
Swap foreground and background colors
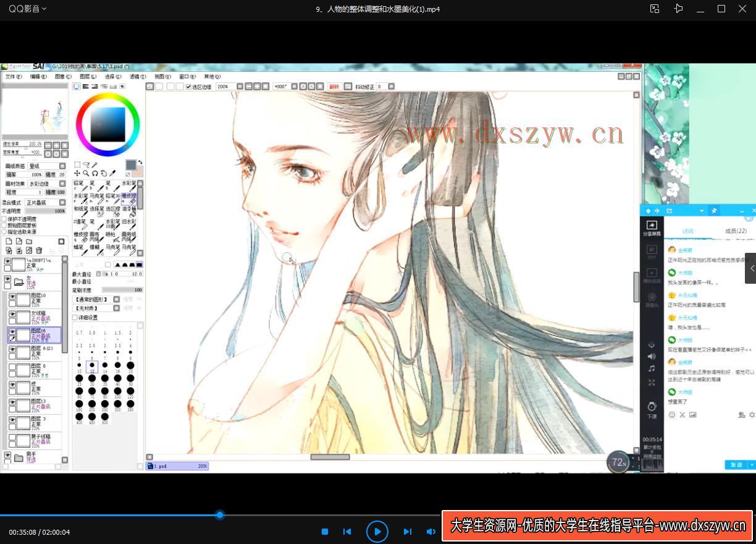[140, 161]
